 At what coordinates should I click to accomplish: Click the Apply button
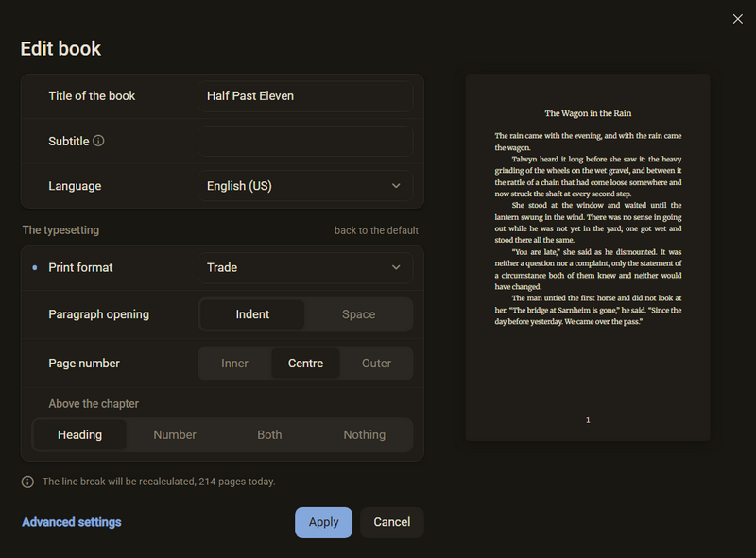point(323,522)
